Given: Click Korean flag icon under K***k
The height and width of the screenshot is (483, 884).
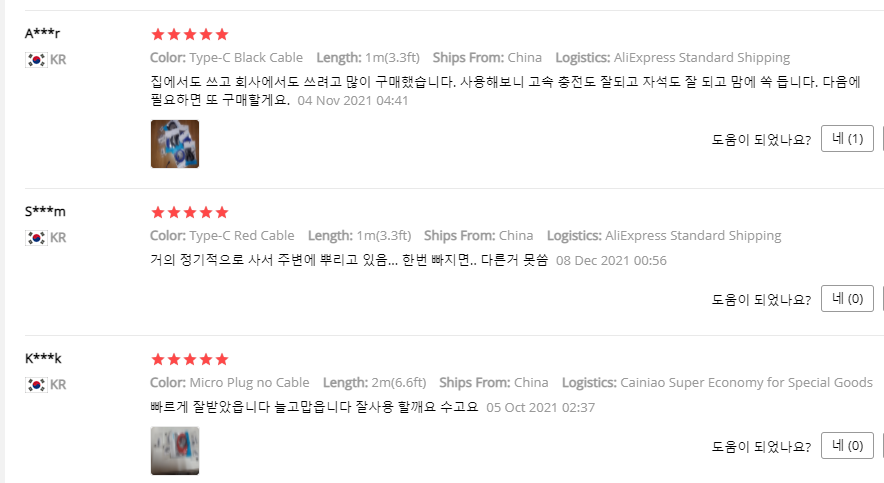Looking at the screenshot, I should [36, 384].
